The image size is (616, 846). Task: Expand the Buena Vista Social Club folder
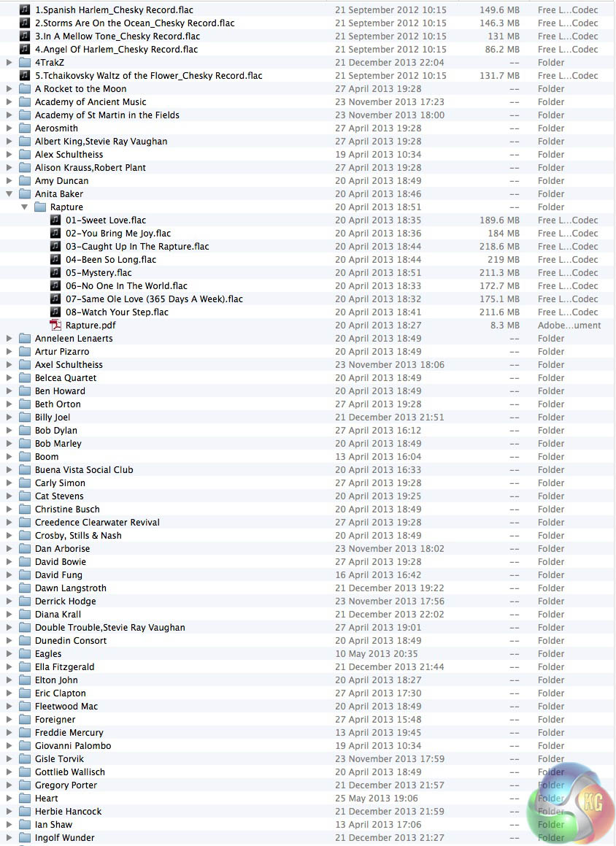click(9, 470)
